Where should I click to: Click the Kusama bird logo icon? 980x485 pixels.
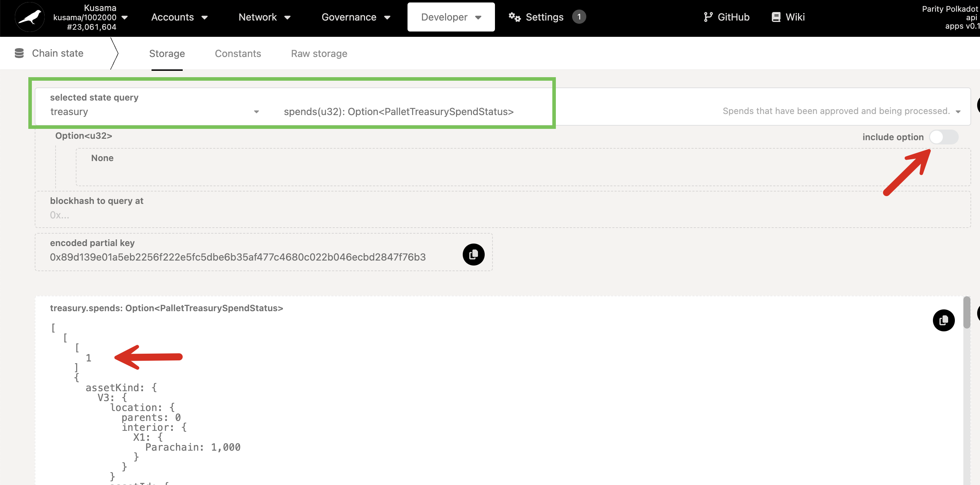coord(30,17)
